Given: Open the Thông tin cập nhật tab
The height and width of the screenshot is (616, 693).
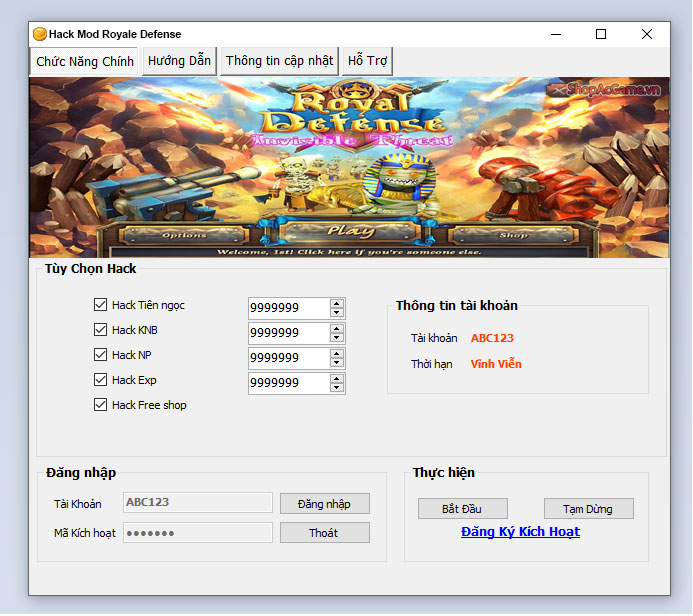Looking at the screenshot, I should (x=279, y=61).
